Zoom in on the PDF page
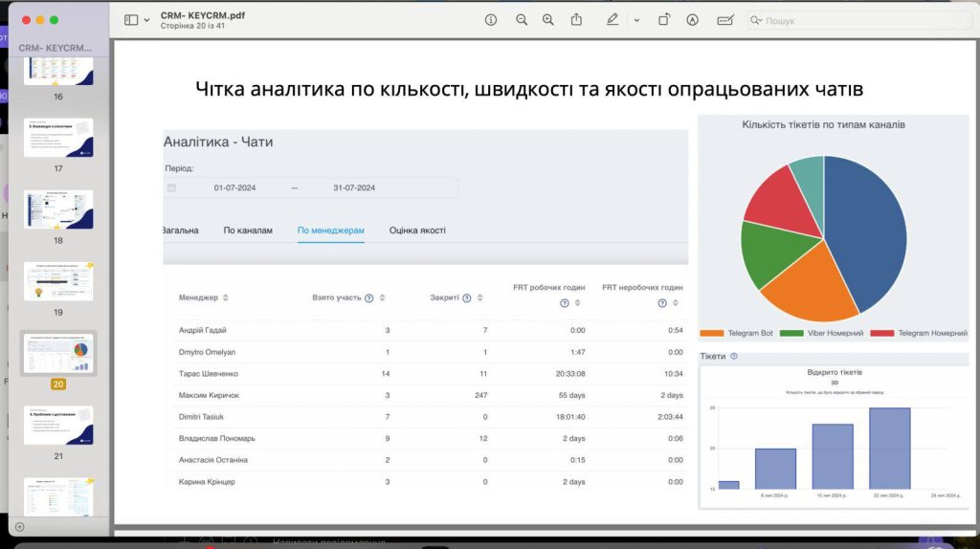 pyautogui.click(x=548, y=20)
